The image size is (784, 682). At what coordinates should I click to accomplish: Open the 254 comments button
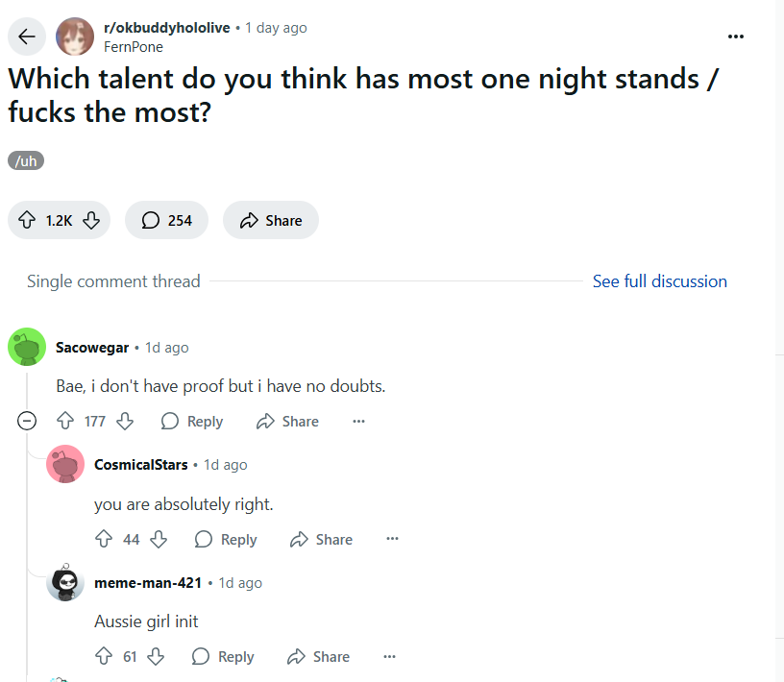(166, 220)
